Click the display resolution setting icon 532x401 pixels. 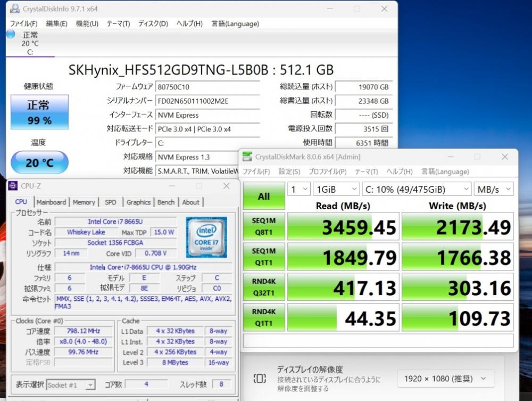tap(260, 378)
